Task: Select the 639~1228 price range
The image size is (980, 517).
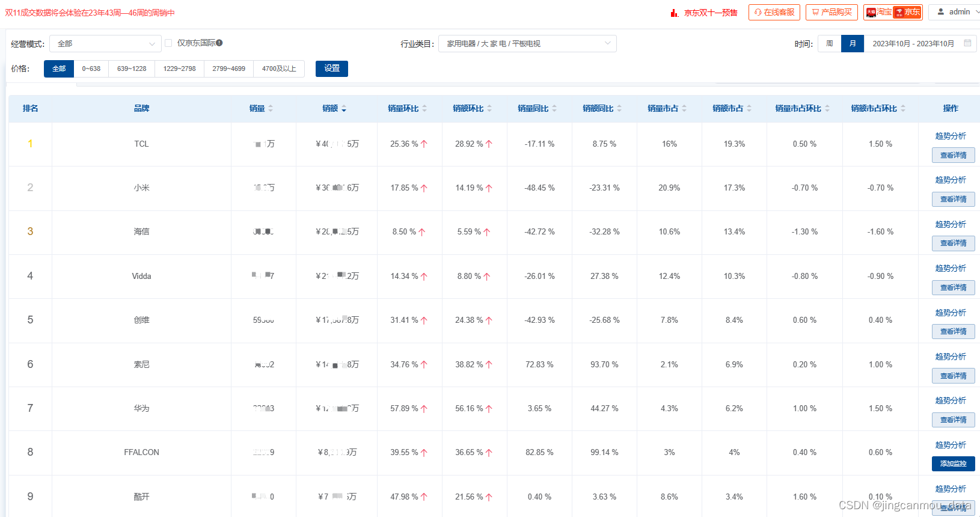Action: click(132, 69)
